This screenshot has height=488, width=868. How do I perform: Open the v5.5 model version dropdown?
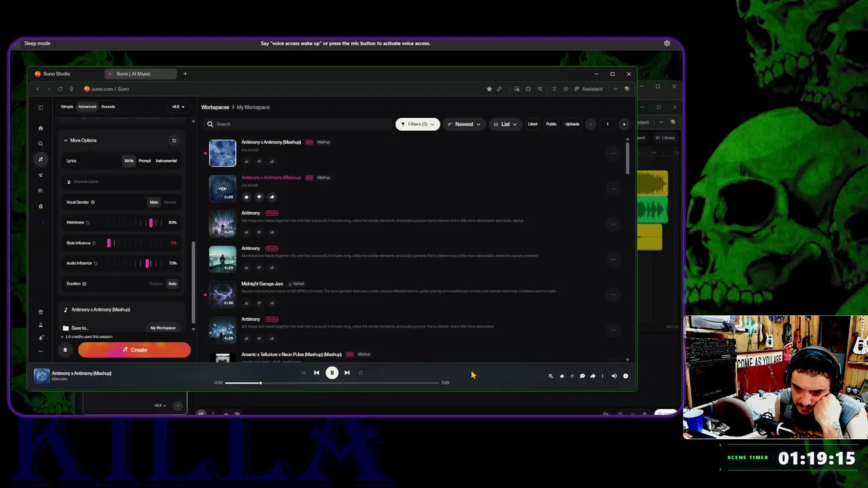click(x=178, y=106)
